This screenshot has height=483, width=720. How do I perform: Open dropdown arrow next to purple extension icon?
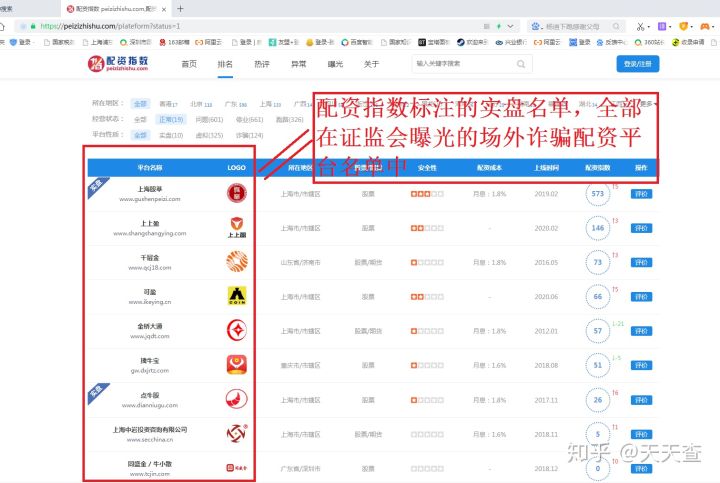click(670, 27)
